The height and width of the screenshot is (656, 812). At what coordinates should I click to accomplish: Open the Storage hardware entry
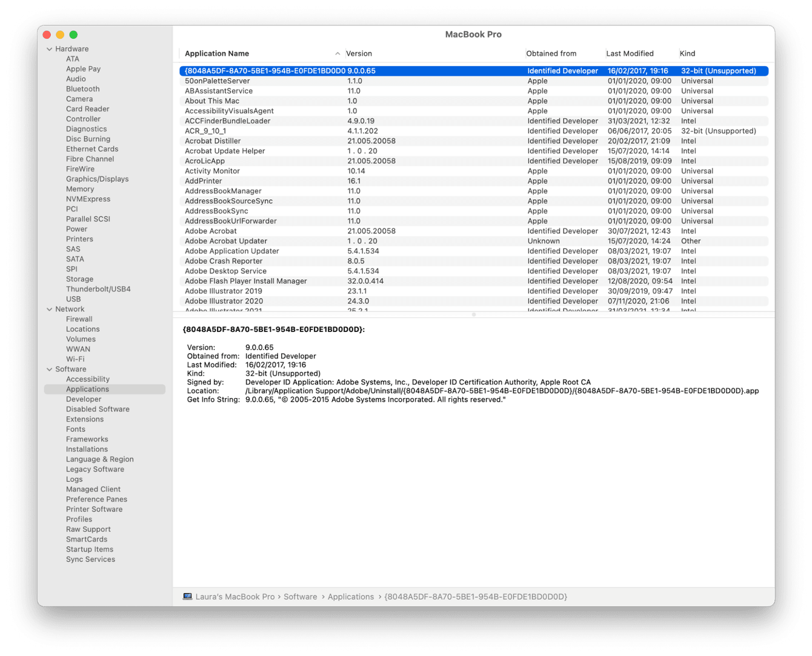tap(79, 279)
